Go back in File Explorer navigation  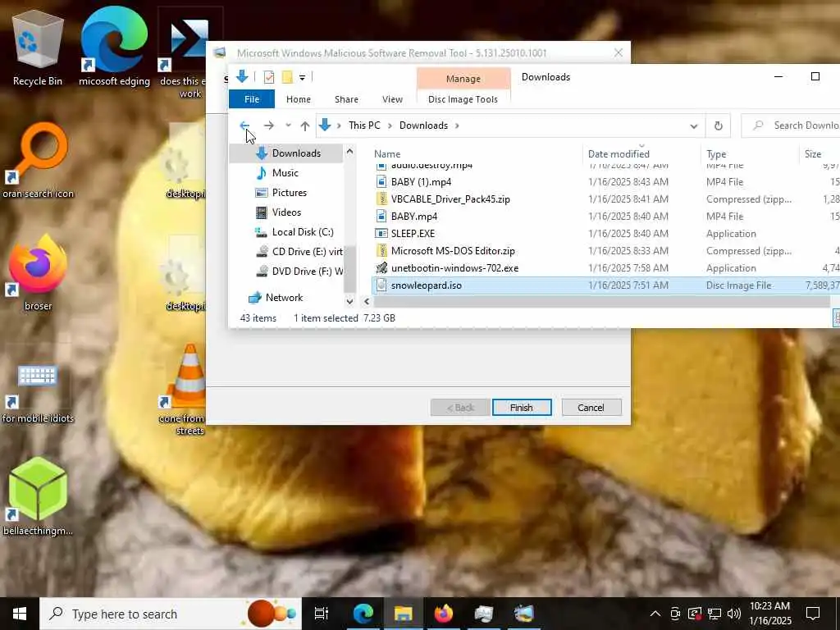[244, 126]
